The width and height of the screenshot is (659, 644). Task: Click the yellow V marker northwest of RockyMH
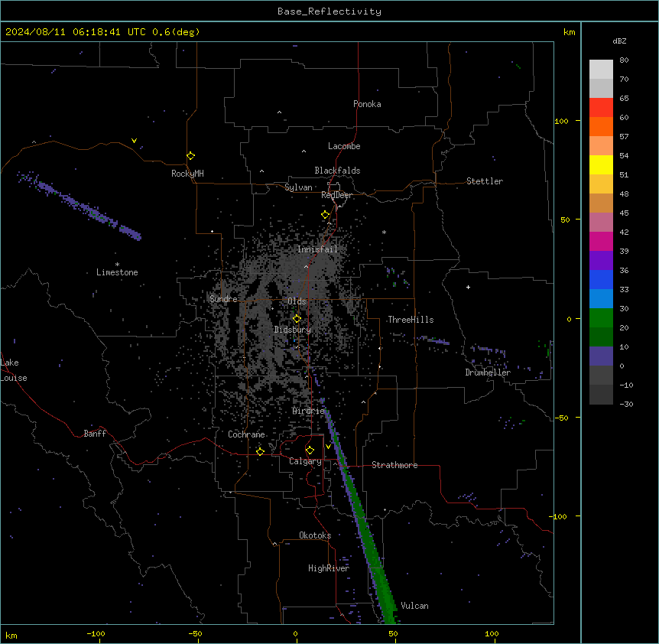pos(134,141)
